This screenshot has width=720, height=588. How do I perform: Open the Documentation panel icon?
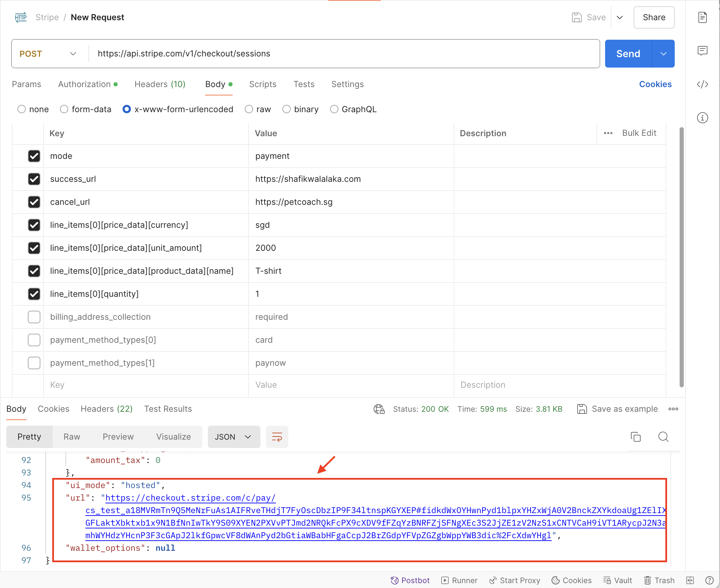tap(703, 17)
